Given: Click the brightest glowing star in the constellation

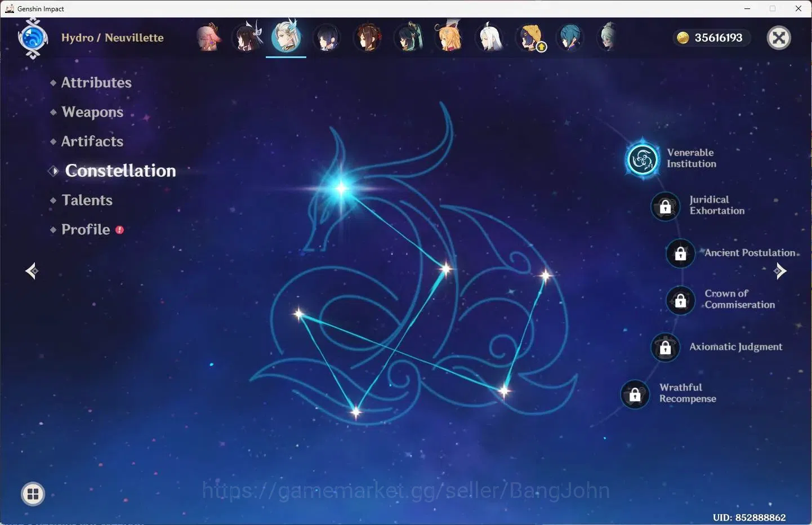Looking at the screenshot, I should [x=341, y=189].
